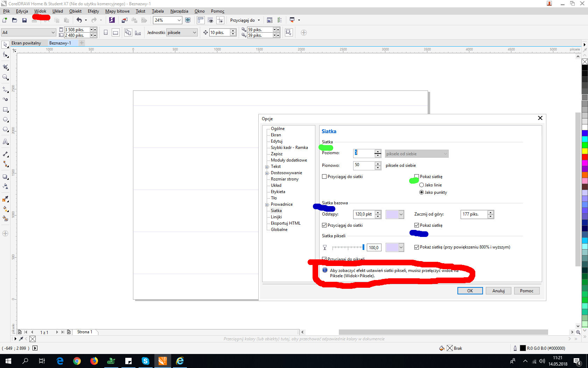588x368 pixels.
Task: Enable the Siatka 'Pokaż siatkę' checkbox
Action: tap(416, 177)
